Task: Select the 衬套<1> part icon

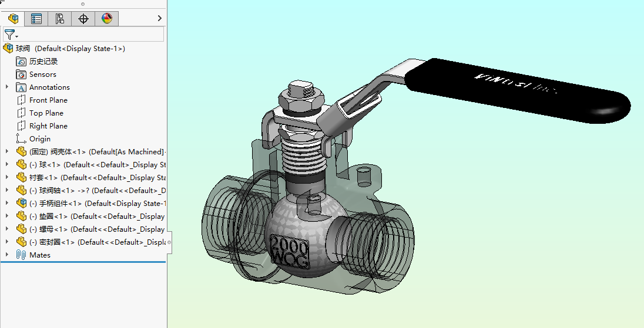Action: point(21,178)
